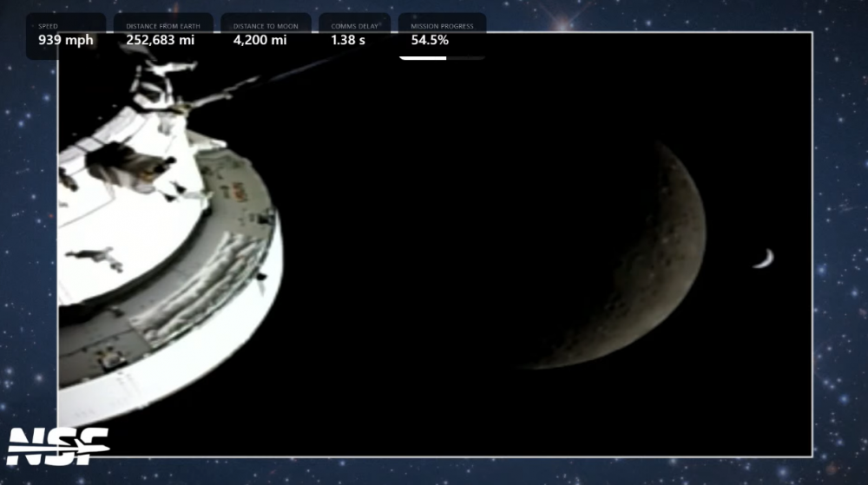
Task: Select the Speed telemetry card
Action: (x=66, y=36)
